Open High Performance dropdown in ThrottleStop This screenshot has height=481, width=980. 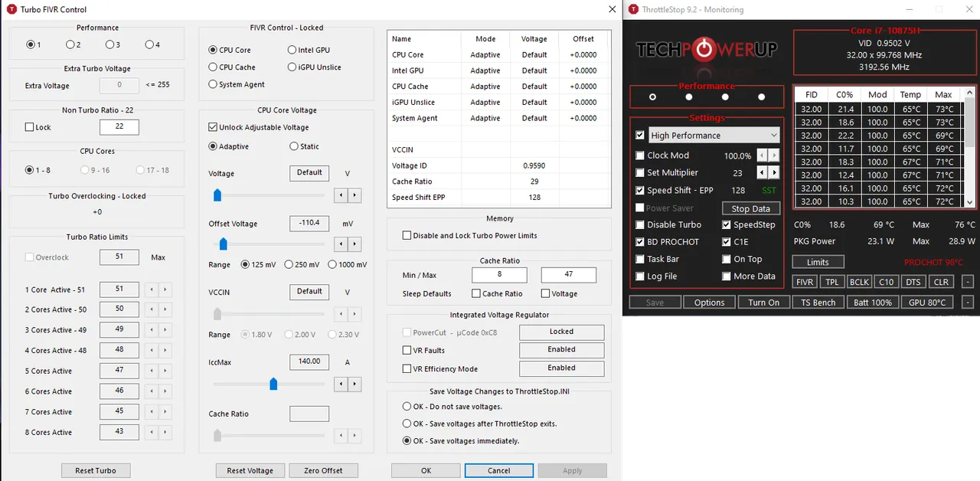coord(714,136)
